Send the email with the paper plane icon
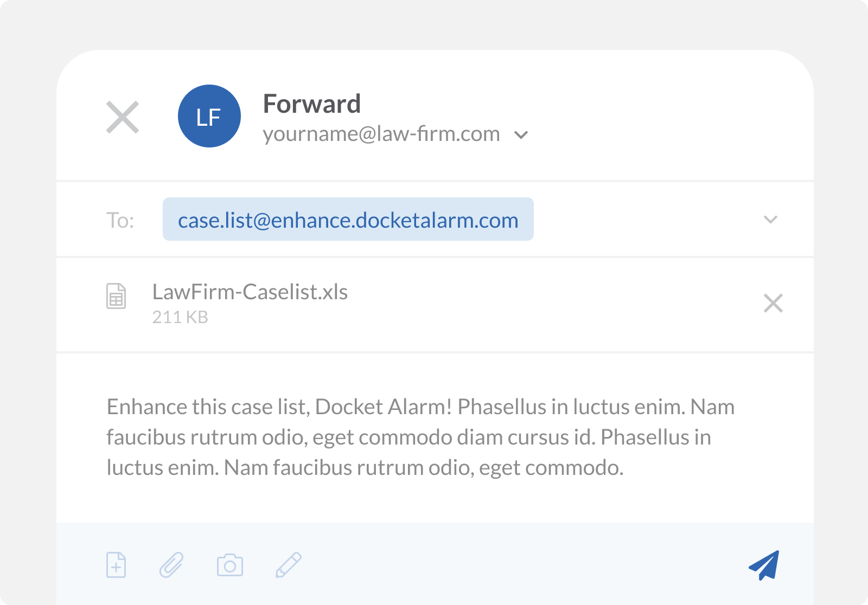This screenshot has height=605, width=868. [764, 565]
